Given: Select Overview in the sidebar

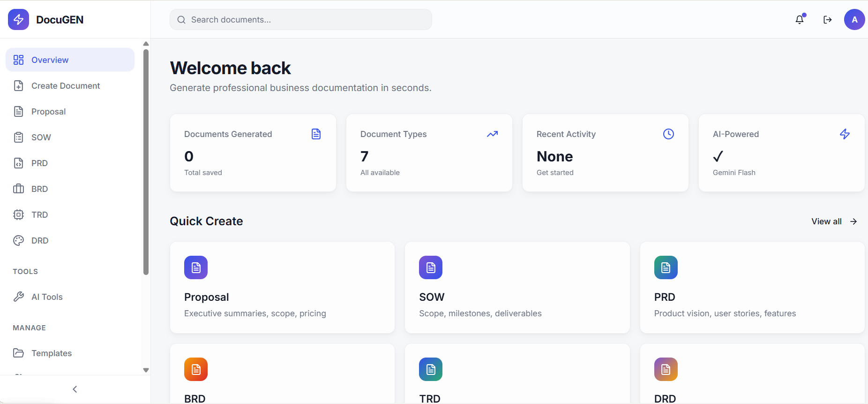Looking at the screenshot, I should [x=70, y=60].
